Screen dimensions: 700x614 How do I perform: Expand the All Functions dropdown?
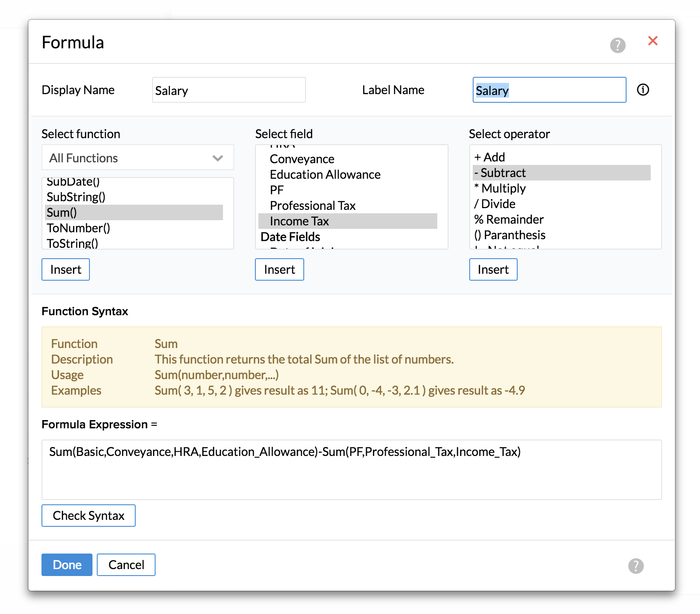coord(137,158)
